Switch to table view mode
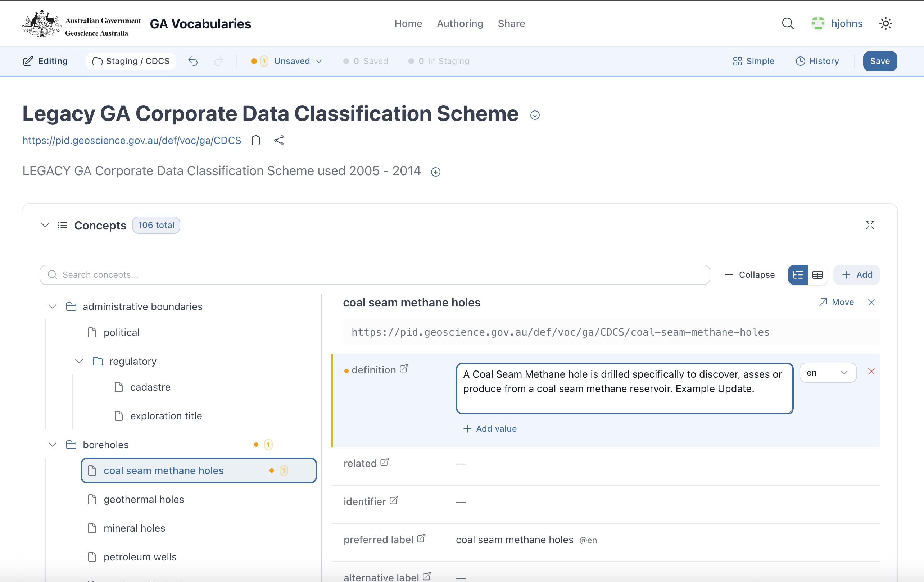The width and height of the screenshot is (924, 582). (817, 275)
